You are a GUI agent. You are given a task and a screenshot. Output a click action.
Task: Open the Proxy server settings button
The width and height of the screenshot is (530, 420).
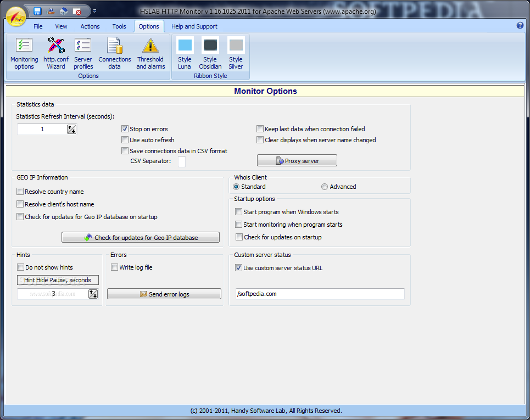297,160
